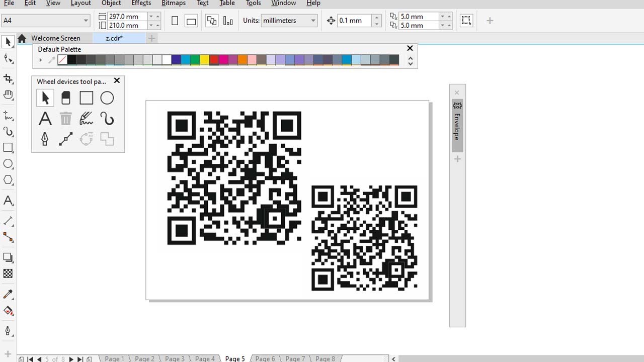This screenshot has width=644, height=362.
Task: Select the Rectangle tool in the left toolbox
Action: click(8, 148)
